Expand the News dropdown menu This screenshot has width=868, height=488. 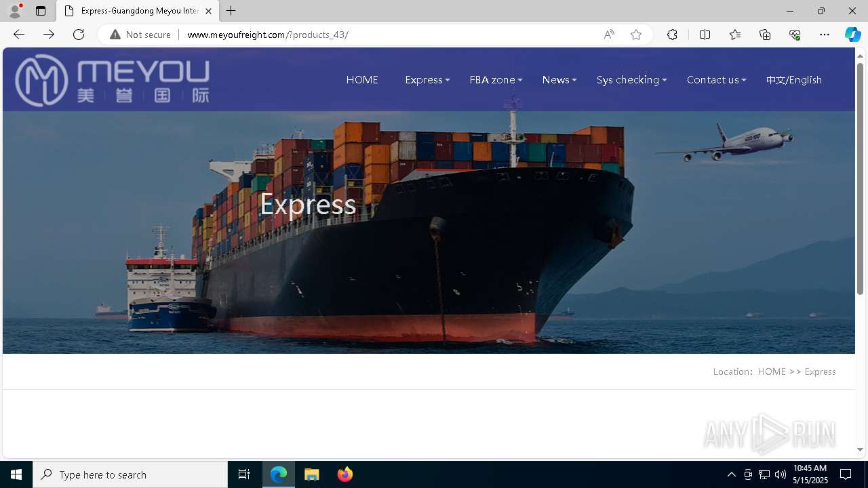pyautogui.click(x=559, y=80)
